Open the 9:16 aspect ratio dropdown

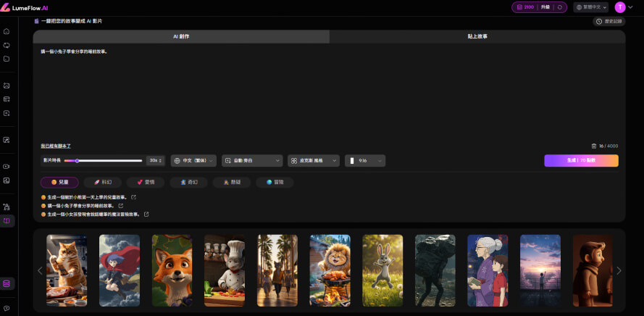pyautogui.click(x=365, y=160)
